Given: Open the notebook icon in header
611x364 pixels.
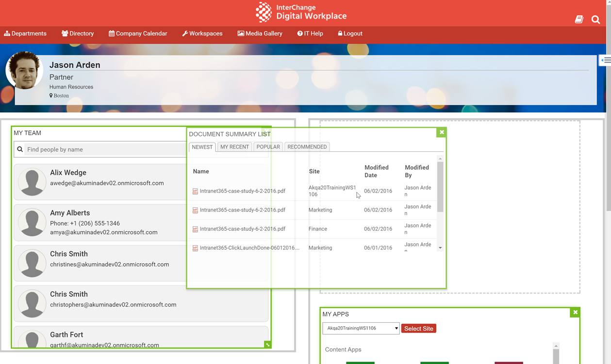Looking at the screenshot, I should pos(579,19).
